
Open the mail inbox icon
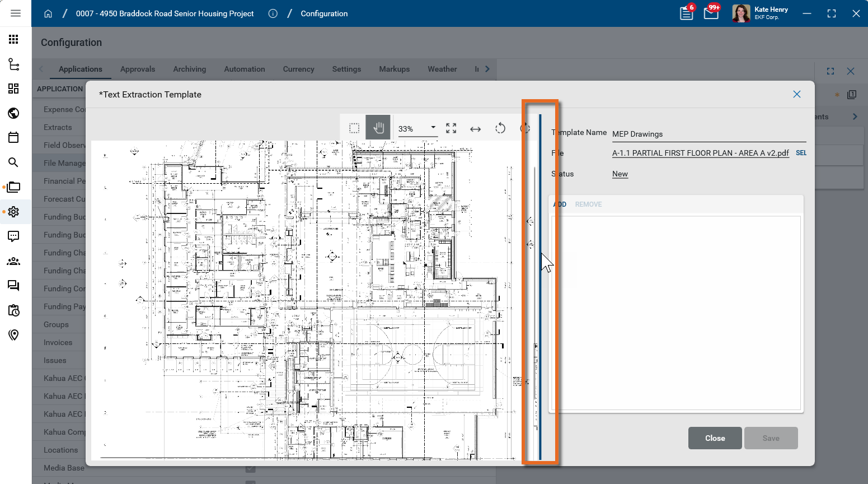click(711, 13)
